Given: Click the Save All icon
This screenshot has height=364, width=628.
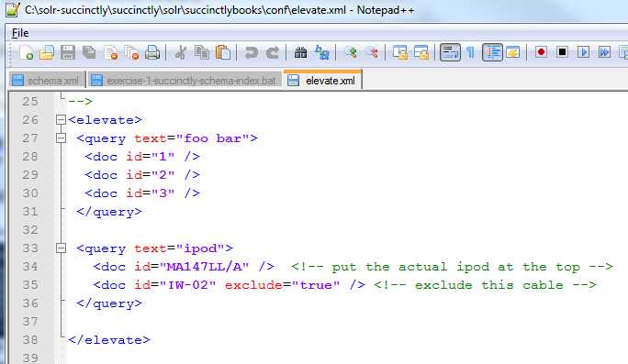Looking at the screenshot, I should pos(89,53).
